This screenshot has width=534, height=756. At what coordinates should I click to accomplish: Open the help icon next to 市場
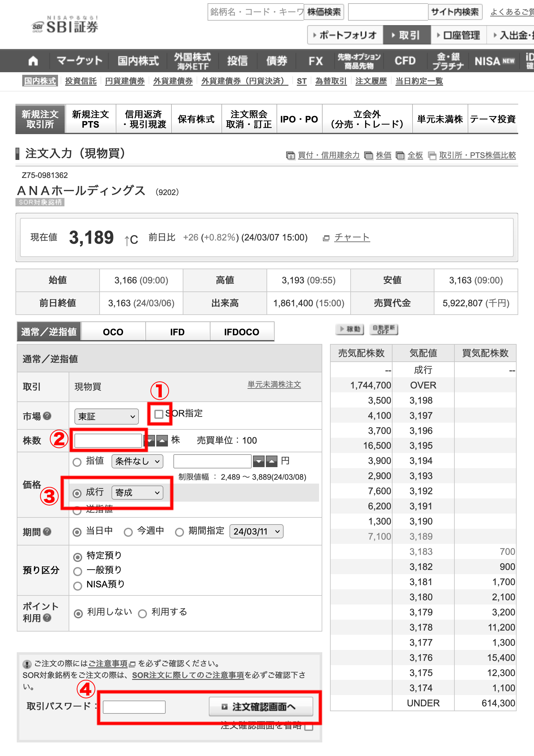47,416
